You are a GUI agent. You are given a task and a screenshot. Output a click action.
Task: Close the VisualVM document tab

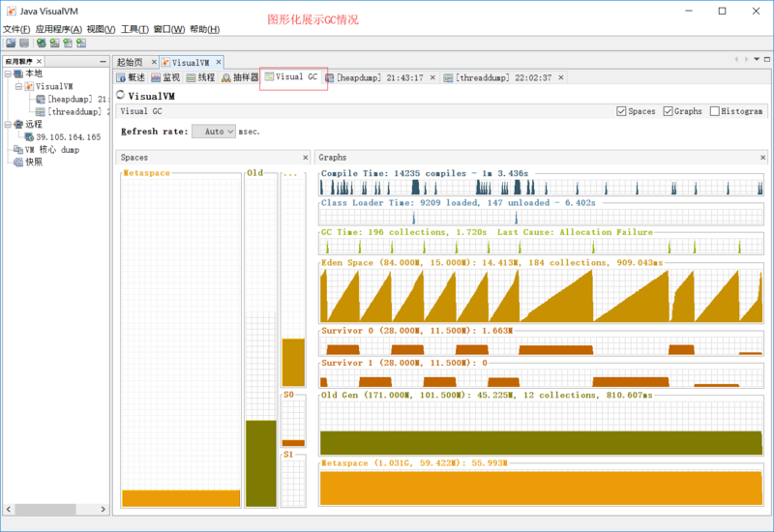[x=219, y=62]
